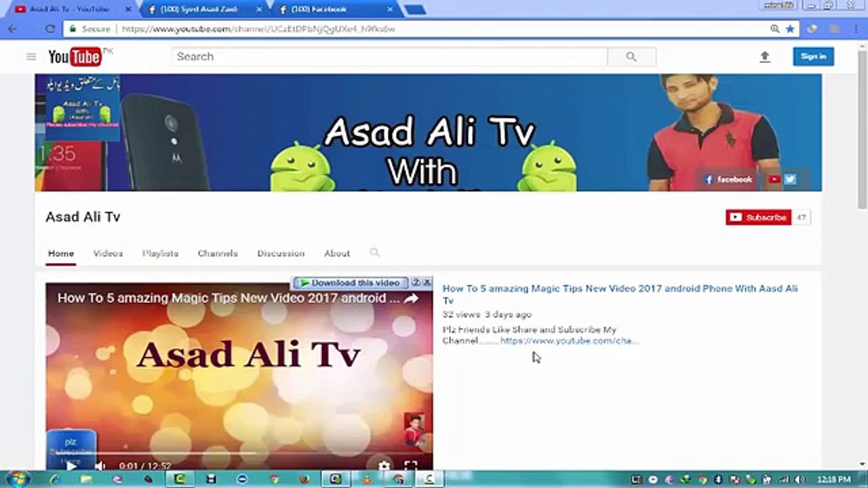Click the 32 views text

[461, 315]
